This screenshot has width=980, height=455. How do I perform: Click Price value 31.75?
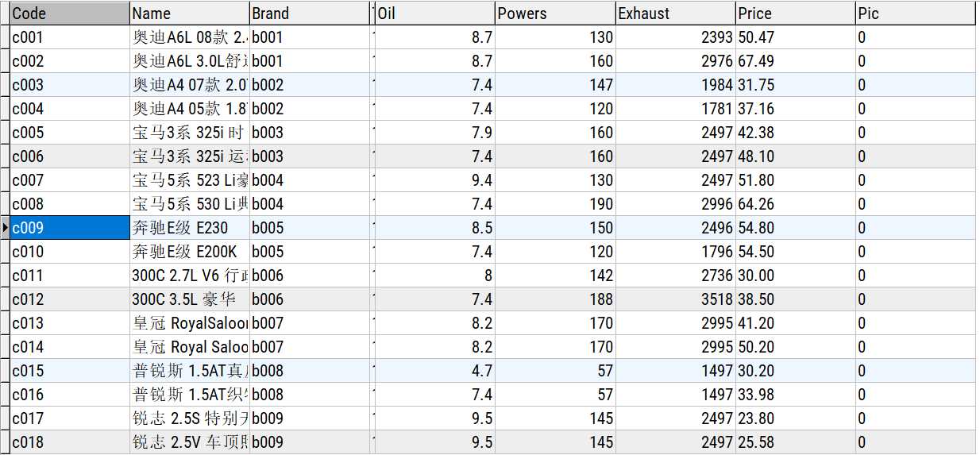pos(796,85)
